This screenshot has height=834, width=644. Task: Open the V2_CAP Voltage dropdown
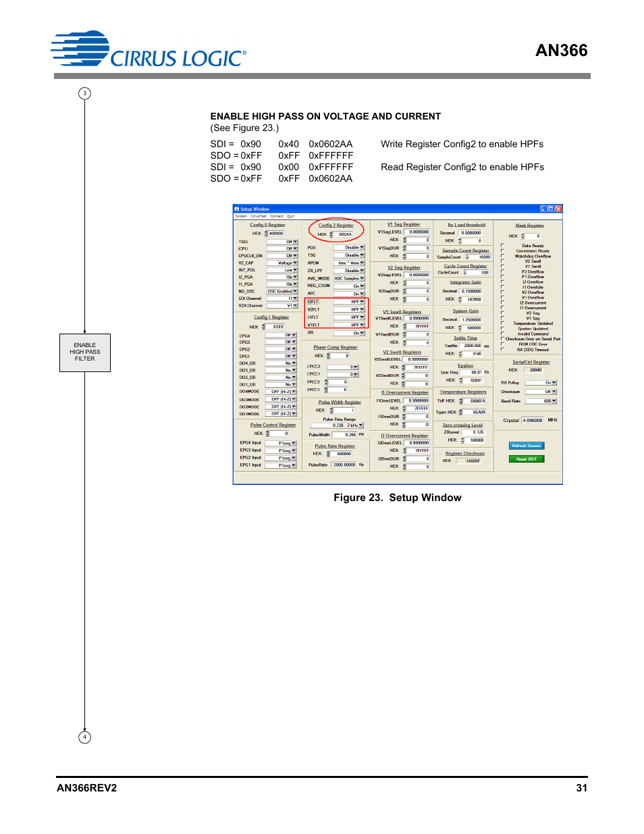pyautogui.click(x=281, y=263)
